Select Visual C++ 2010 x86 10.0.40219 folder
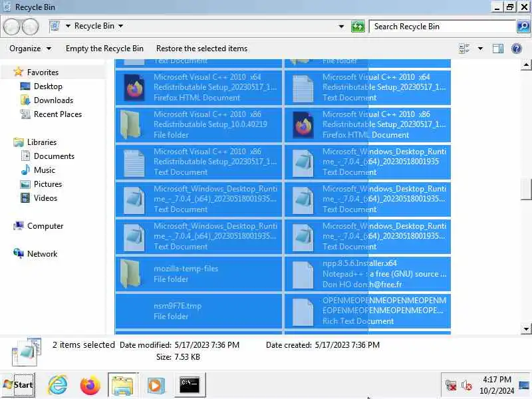 199,124
